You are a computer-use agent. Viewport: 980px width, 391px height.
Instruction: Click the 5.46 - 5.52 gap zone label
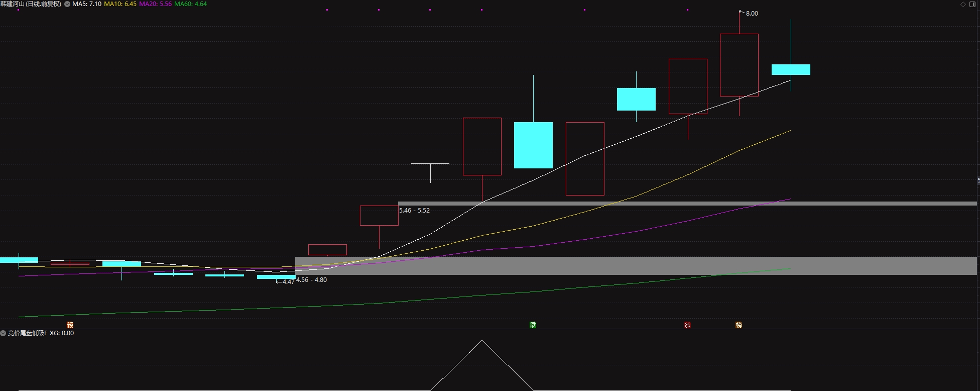(x=414, y=211)
